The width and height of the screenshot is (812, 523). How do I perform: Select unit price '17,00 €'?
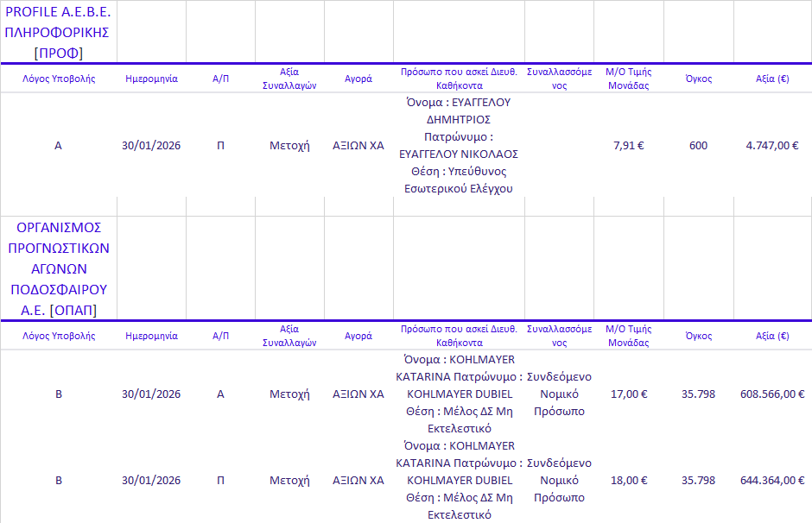[629, 394]
